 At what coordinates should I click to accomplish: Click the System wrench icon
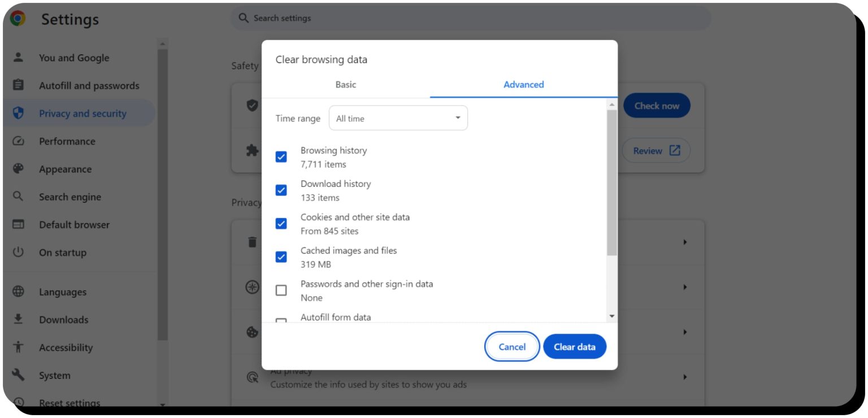pos(18,375)
